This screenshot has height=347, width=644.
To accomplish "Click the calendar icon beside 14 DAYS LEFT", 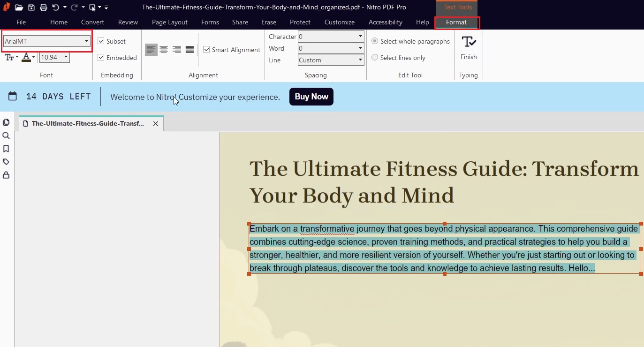I will (x=13, y=97).
